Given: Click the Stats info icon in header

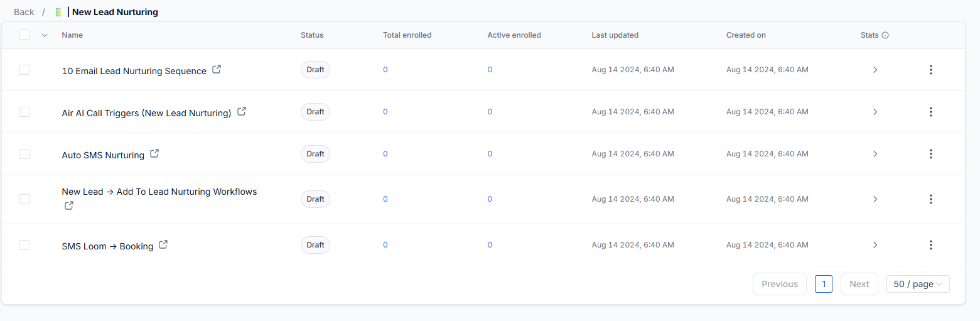Looking at the screenshot, I should 885,35.
